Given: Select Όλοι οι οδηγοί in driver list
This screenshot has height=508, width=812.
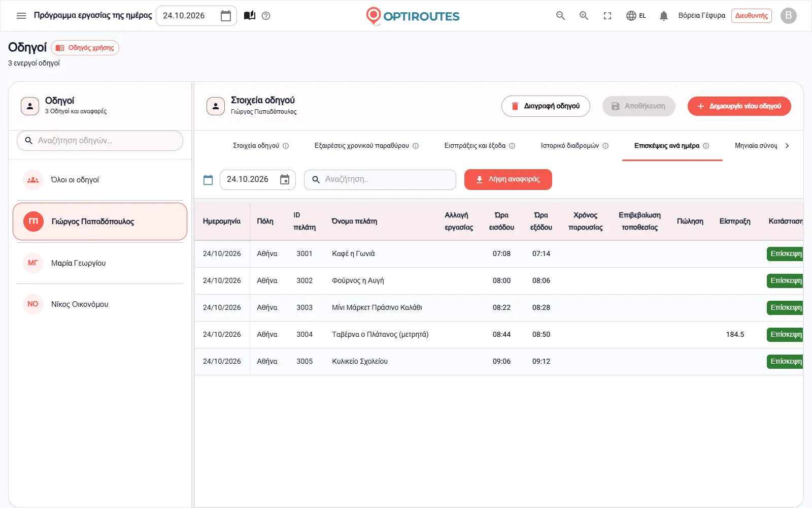Looking at the screenshot, I should [x=100, y=180].
